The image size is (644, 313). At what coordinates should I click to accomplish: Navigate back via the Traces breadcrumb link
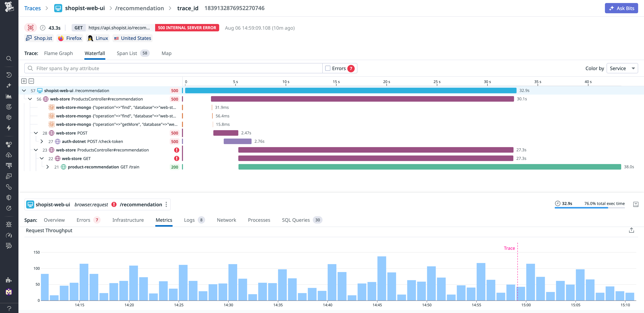33,8
